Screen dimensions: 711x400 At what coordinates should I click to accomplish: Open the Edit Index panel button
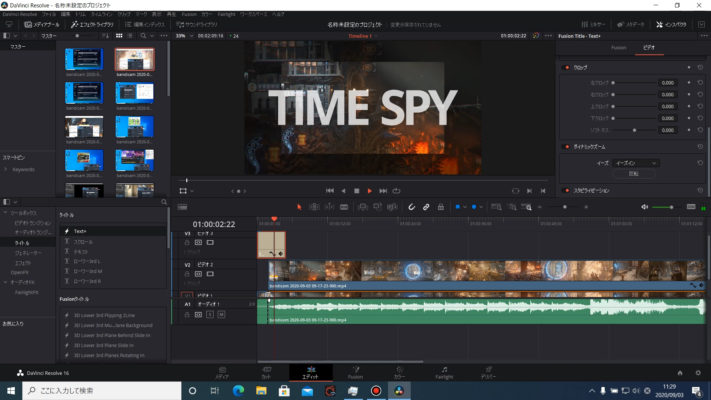tap(145, 24)
